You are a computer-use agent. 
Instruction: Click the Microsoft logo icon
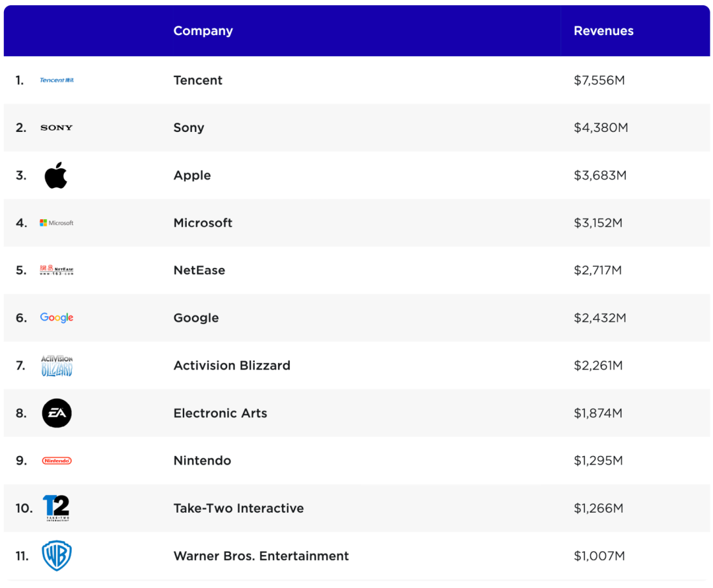coord(57,223)
